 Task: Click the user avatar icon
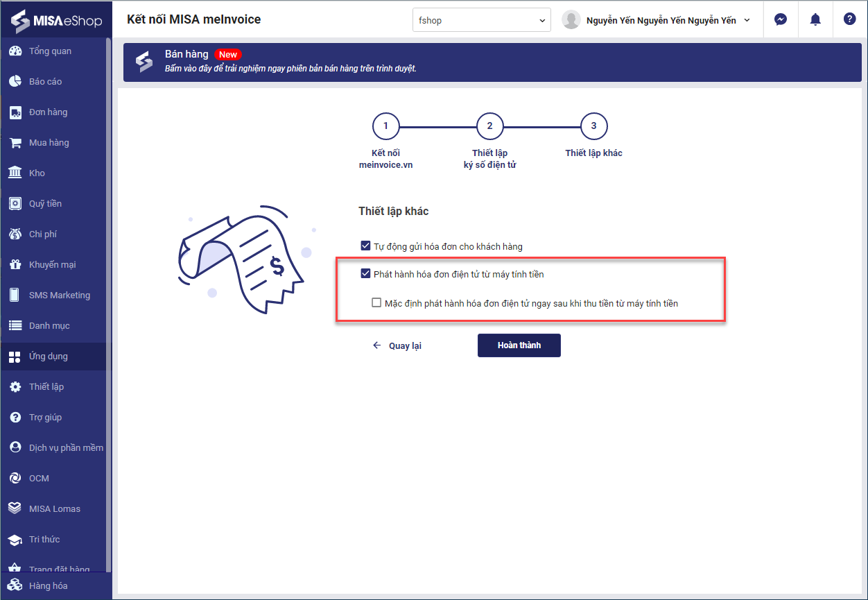571,20
